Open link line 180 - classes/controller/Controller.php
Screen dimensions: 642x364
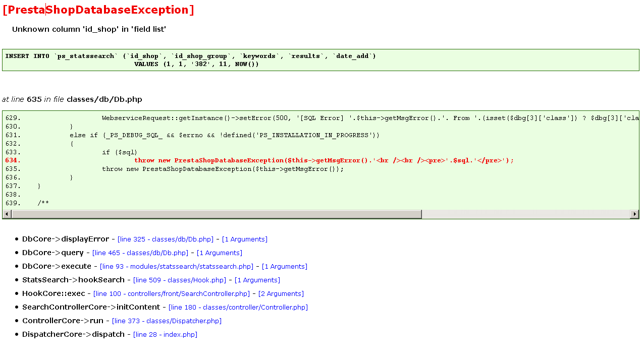(x=238, y=308)
